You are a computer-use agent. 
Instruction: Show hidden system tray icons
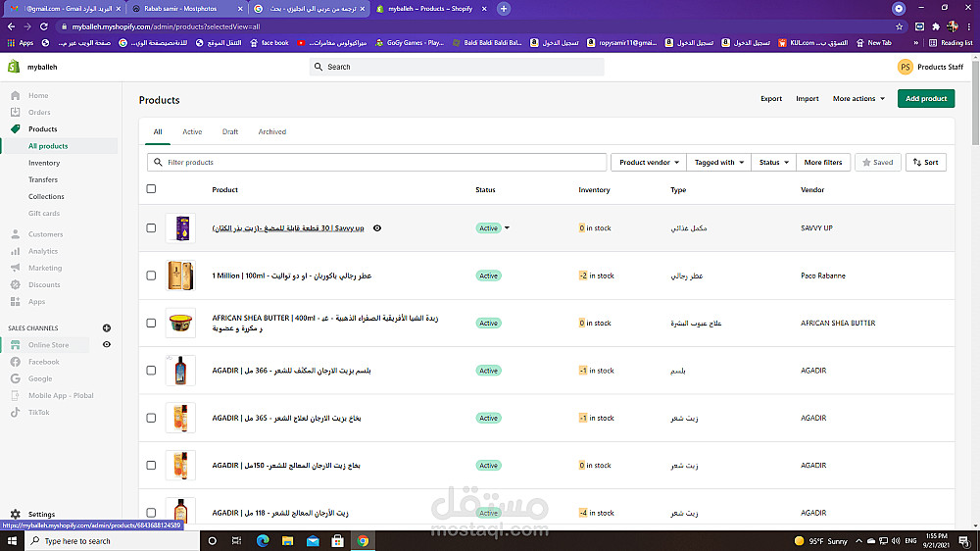tap(858, 541)
